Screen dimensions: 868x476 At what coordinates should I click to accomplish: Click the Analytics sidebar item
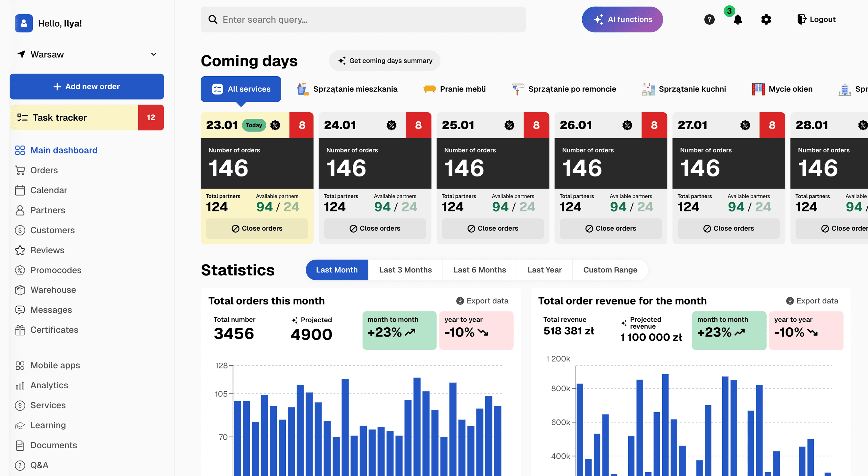coord(49,385)
